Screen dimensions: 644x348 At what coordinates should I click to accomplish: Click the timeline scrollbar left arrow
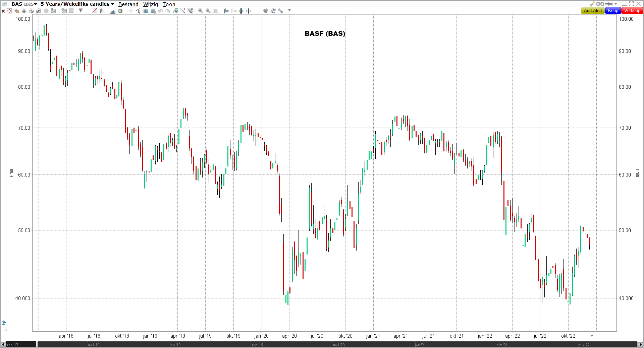(3, 345)
